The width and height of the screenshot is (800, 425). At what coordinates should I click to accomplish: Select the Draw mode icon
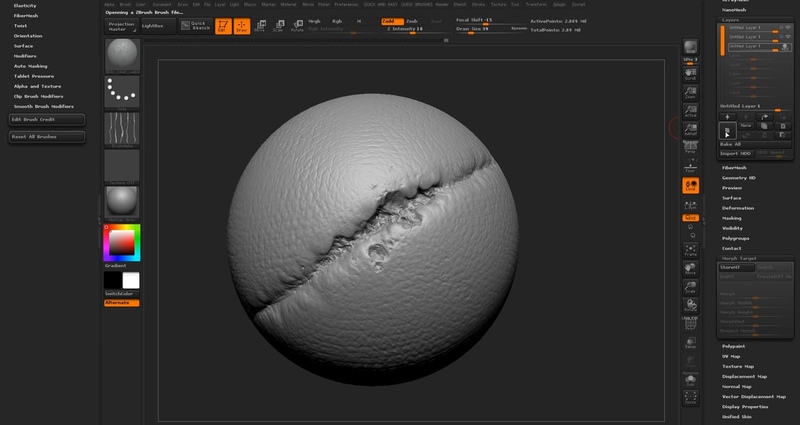coord(241,26)
